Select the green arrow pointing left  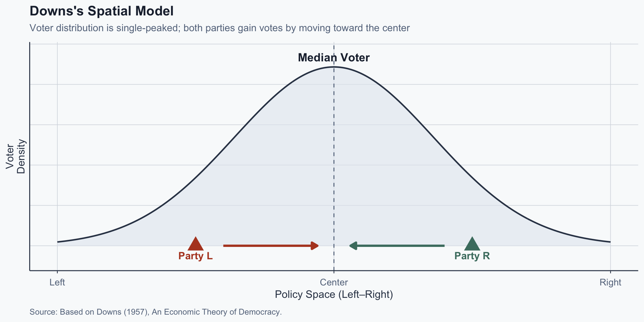tap(397, 246)
